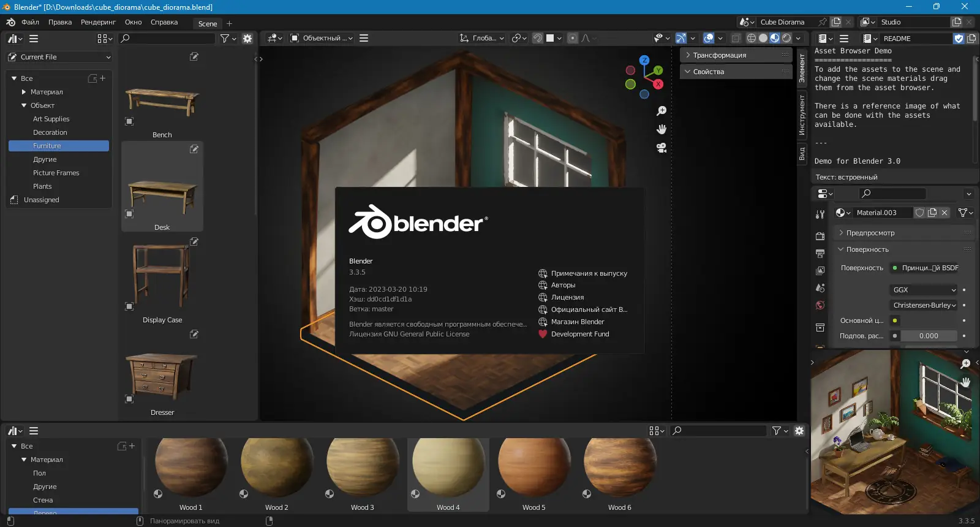Open settings gear in furniture asset browser header
Screen dimensions: 980x527
[247, 39]
